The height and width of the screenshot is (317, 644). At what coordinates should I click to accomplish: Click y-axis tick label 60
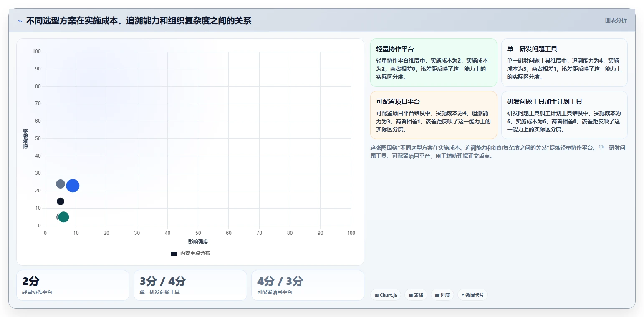38,121
